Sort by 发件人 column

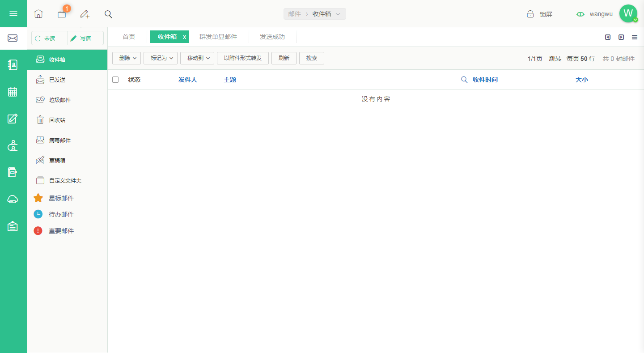click(x=188, y=80)
